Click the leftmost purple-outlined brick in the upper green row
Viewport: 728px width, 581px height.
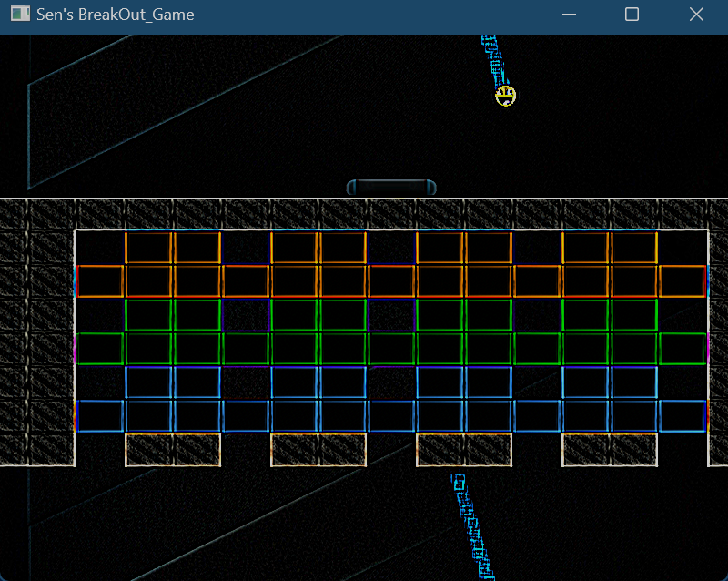point(246,315)
